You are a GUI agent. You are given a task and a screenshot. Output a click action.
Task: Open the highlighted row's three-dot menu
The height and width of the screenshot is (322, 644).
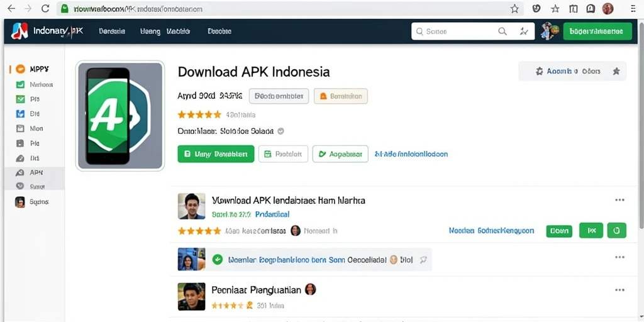619,257
